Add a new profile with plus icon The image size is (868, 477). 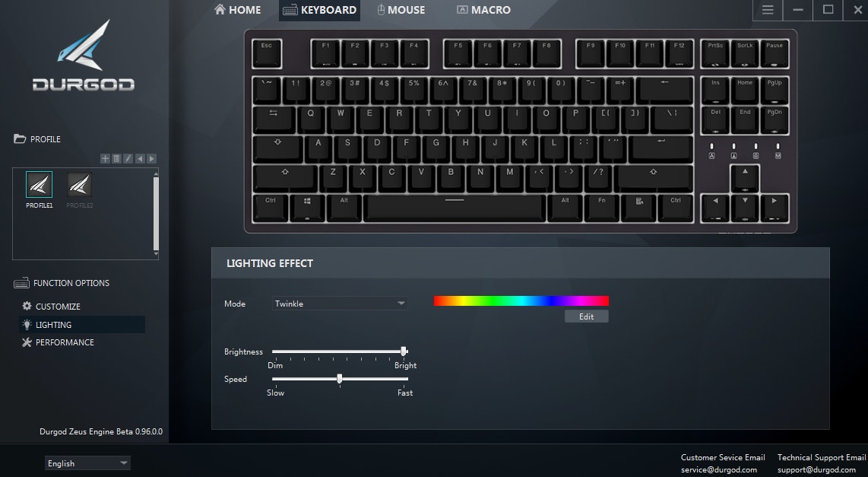pos(105,158)
